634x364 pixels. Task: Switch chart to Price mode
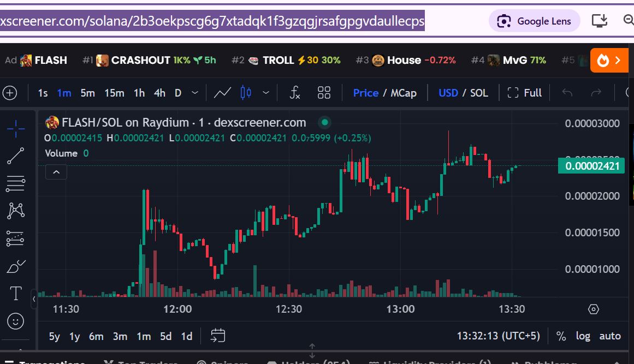click(x=365, y=93)
